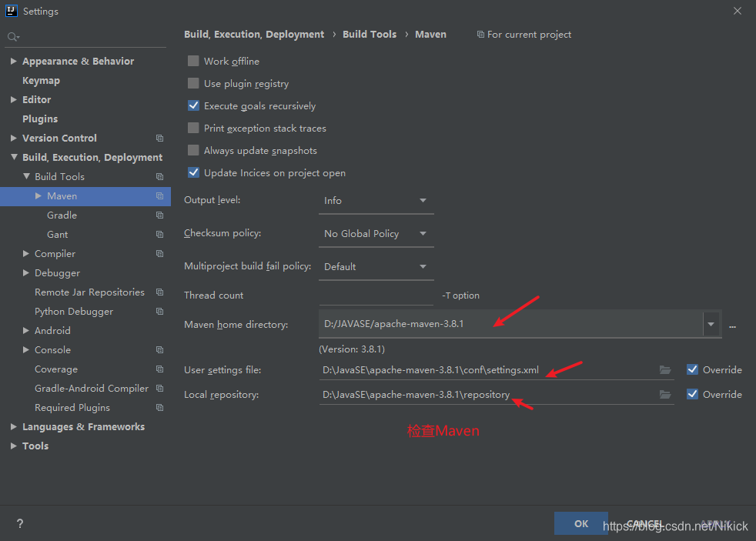Click project-level icon beside Build Tools

159,177
